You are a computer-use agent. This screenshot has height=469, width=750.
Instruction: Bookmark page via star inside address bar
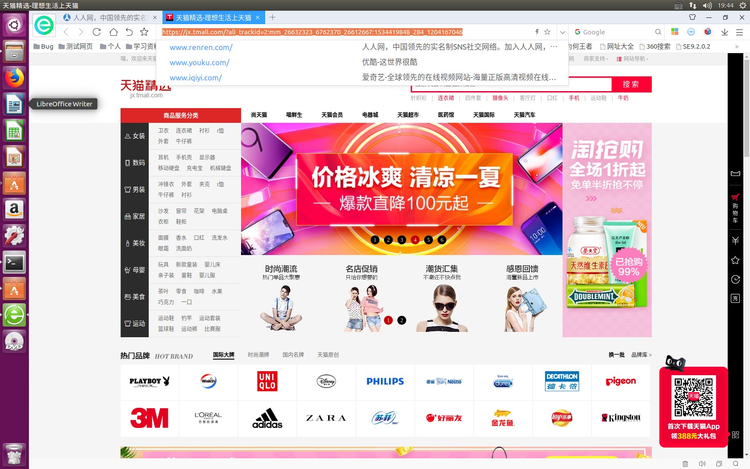[547, 32]
